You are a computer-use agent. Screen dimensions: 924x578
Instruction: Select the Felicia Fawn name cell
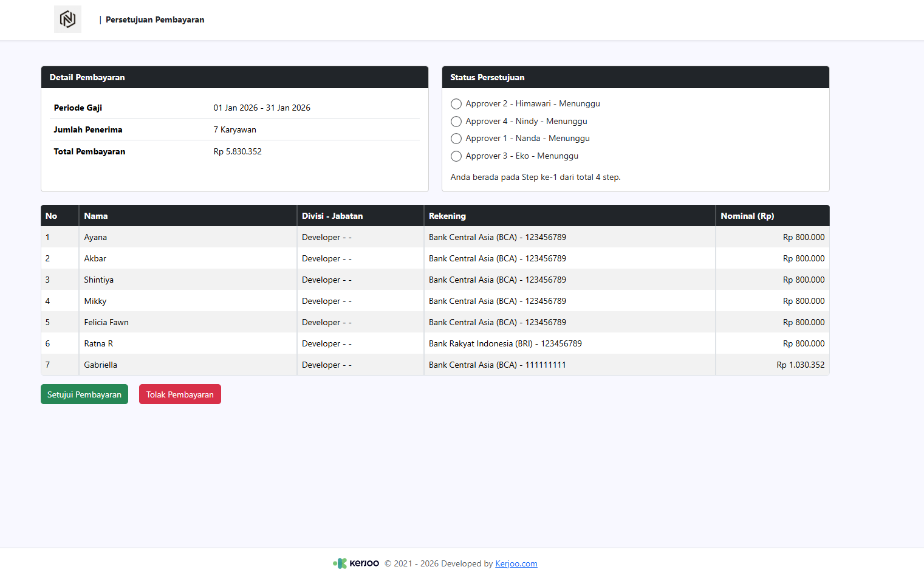[106, 322]
